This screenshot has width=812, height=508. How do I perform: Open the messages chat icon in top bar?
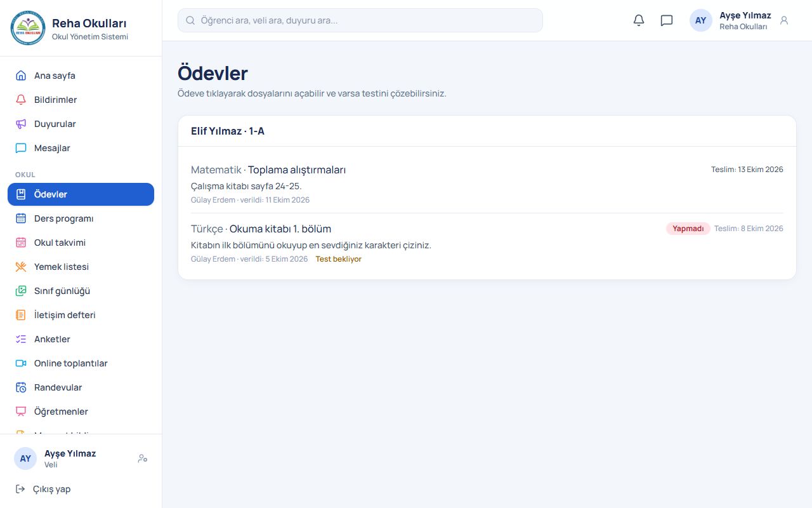click(667, 20)
